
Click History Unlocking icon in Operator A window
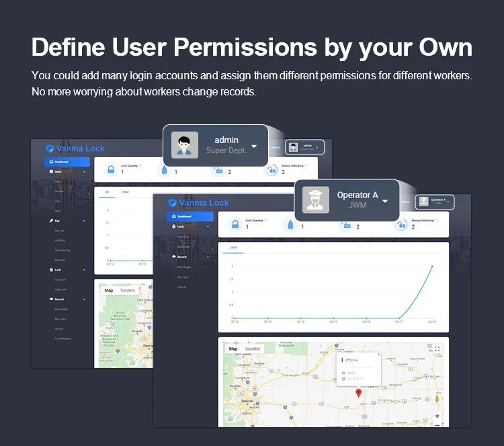click(401, 224)
